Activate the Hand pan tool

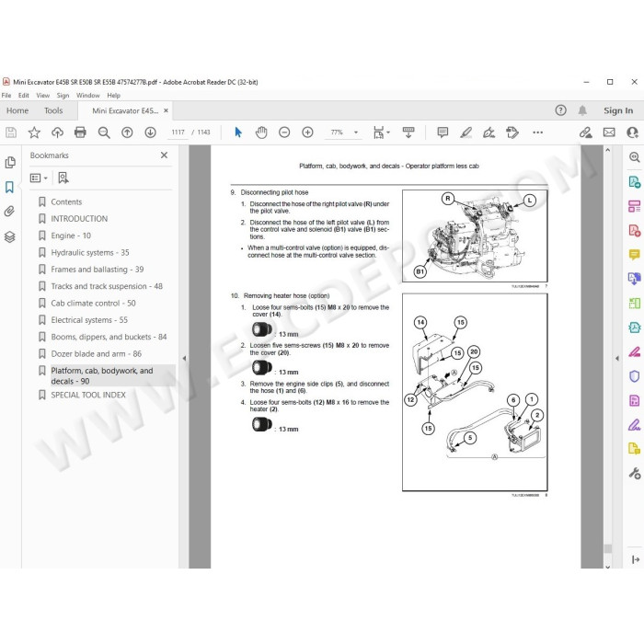tap(261, 132)
